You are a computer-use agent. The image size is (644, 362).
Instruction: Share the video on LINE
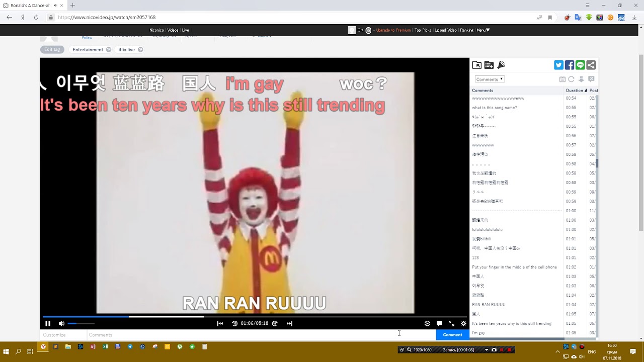click(x=580, y=65)
